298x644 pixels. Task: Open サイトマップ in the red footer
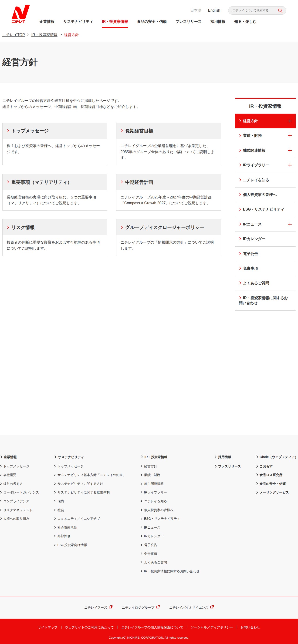(47, 627)
